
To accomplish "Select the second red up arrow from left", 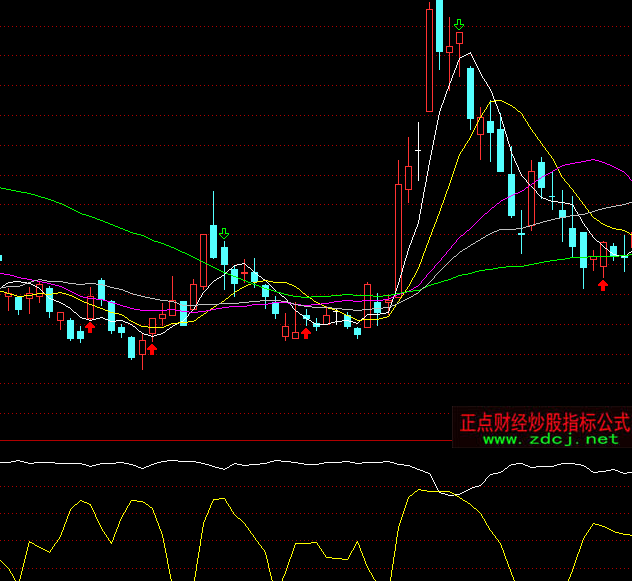I will pos(152,348).
